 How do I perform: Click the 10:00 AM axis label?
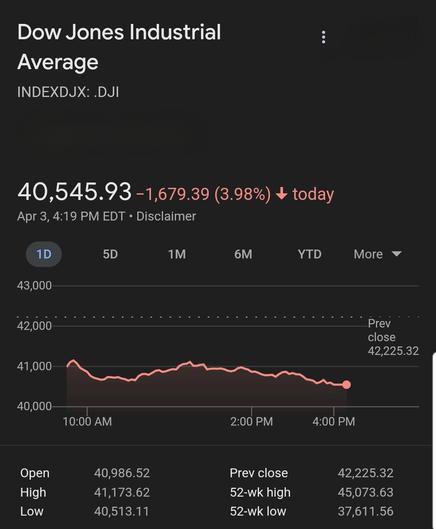(x=87, y=421)
